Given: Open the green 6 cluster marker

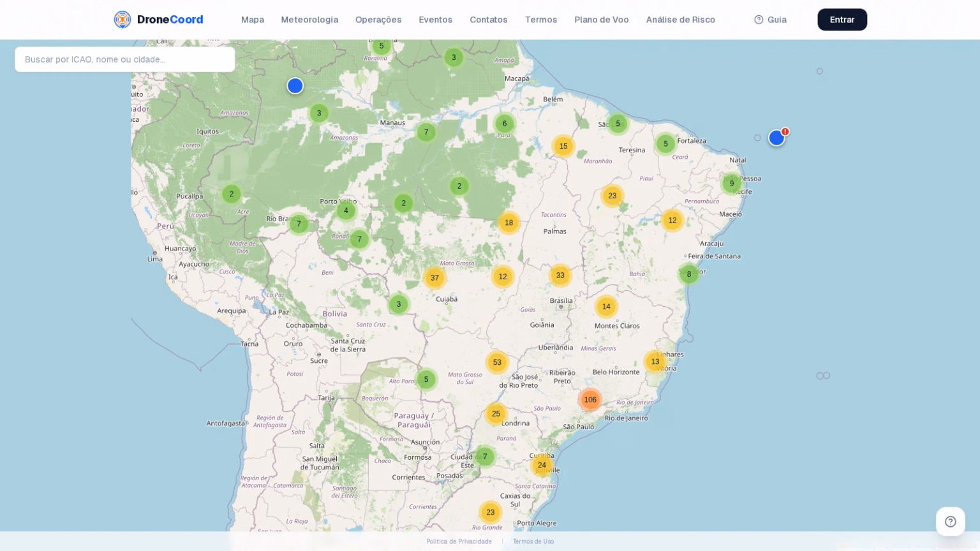Looking at the screenshot, I should (505, 124).
